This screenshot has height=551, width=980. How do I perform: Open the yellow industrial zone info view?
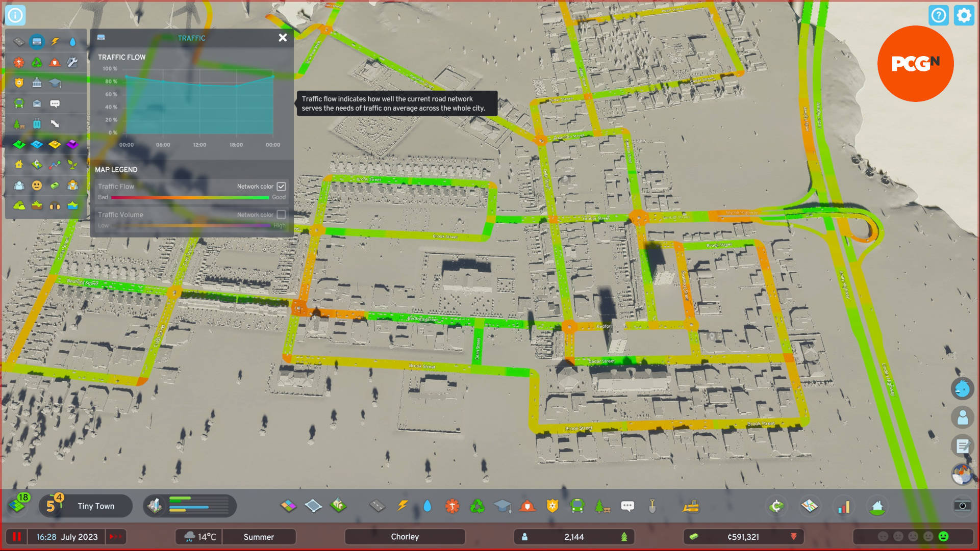(x=55, y=144)
